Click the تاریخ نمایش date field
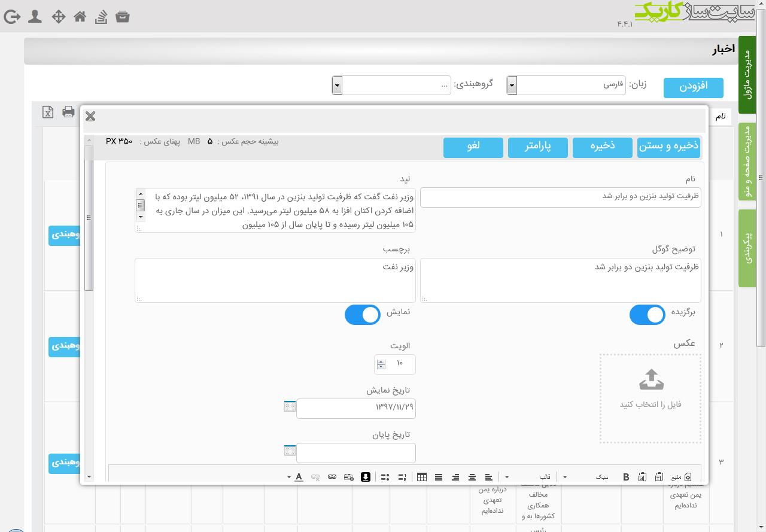 (356, 408)
